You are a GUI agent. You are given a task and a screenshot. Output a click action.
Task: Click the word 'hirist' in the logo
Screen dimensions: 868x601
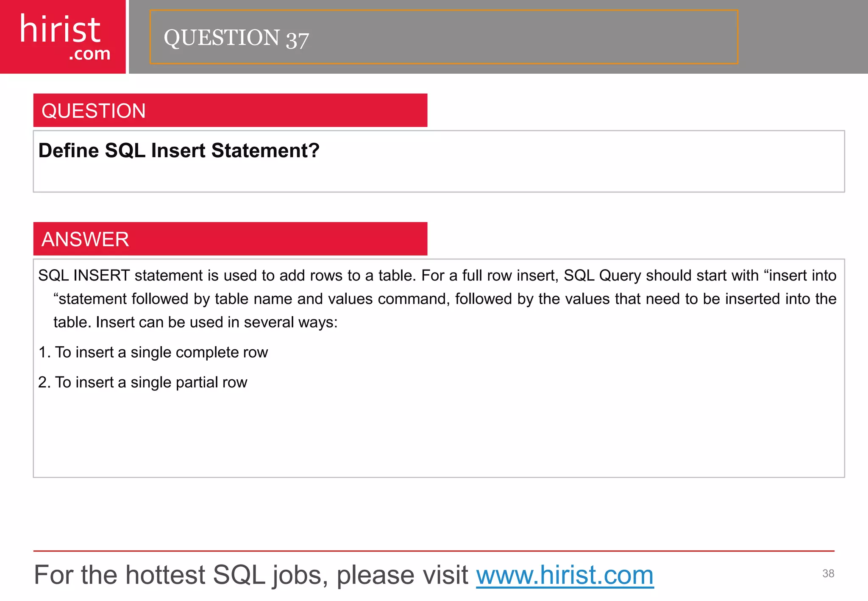point(60,28)
